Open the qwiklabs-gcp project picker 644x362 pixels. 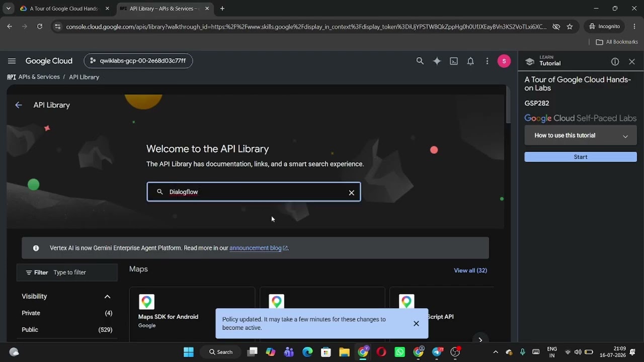pyautogui.click(x=138, y=61)
